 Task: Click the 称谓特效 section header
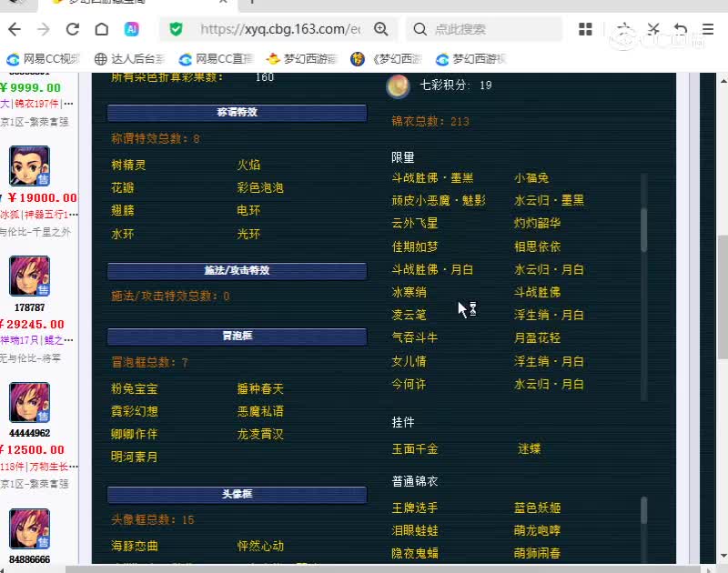237,113
